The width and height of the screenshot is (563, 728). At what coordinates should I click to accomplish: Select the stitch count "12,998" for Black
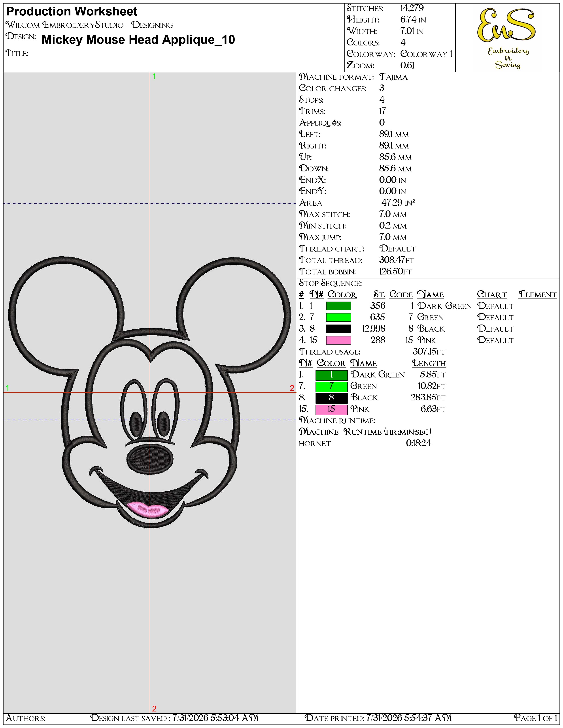[x=374, y=329]
